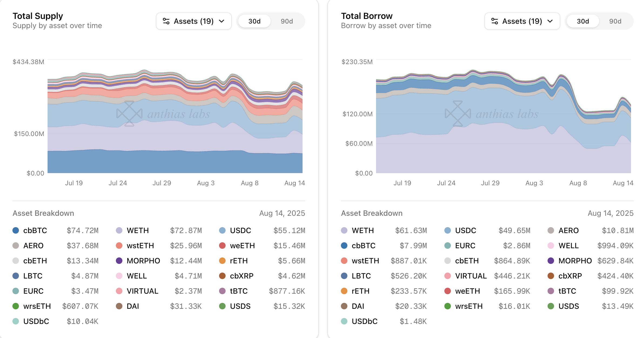
Task: Click the anthias labs watermark logo in borrow chart
Action: point(458,114)
